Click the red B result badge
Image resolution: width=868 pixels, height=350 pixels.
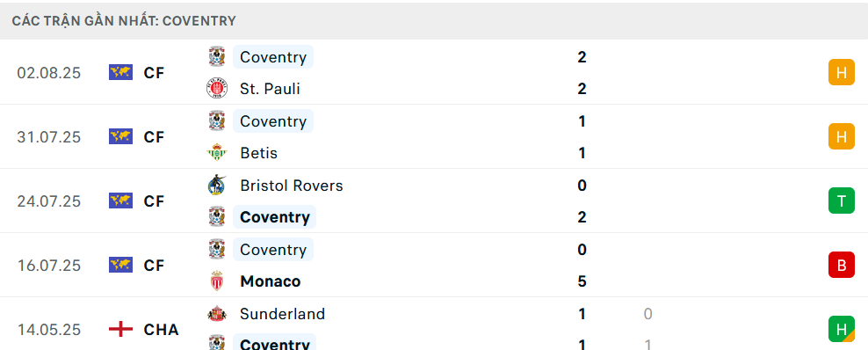coord(842,266)
